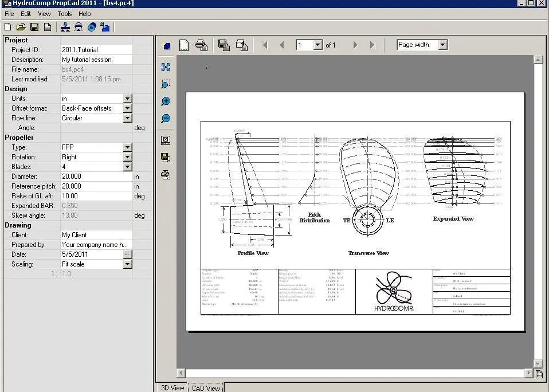
Task: Go to the next page arrow
Action: [355, 45]
